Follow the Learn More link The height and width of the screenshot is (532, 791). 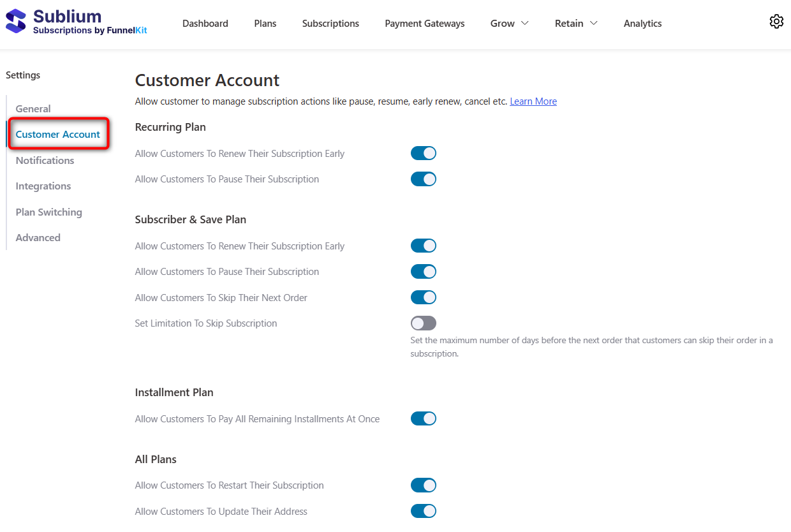533,101
